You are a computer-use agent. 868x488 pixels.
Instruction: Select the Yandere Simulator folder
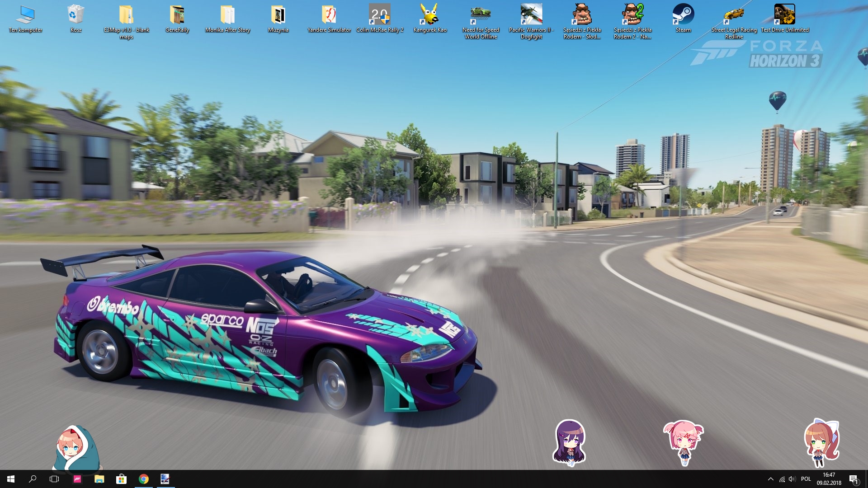pyautogui.click(x=329, y=19)
